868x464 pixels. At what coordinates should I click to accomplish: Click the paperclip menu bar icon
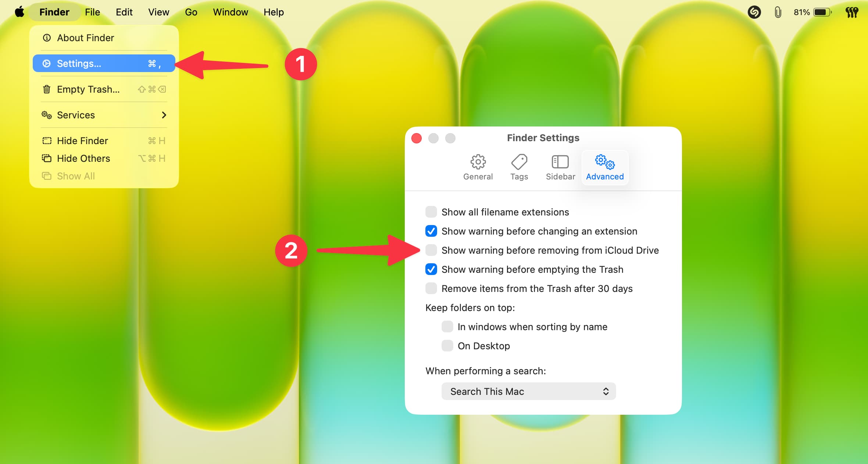click(x=778, y=12)
